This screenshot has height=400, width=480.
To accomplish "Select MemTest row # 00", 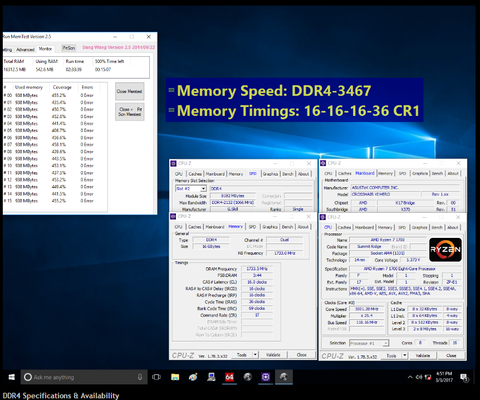I will tap(50, 95).
